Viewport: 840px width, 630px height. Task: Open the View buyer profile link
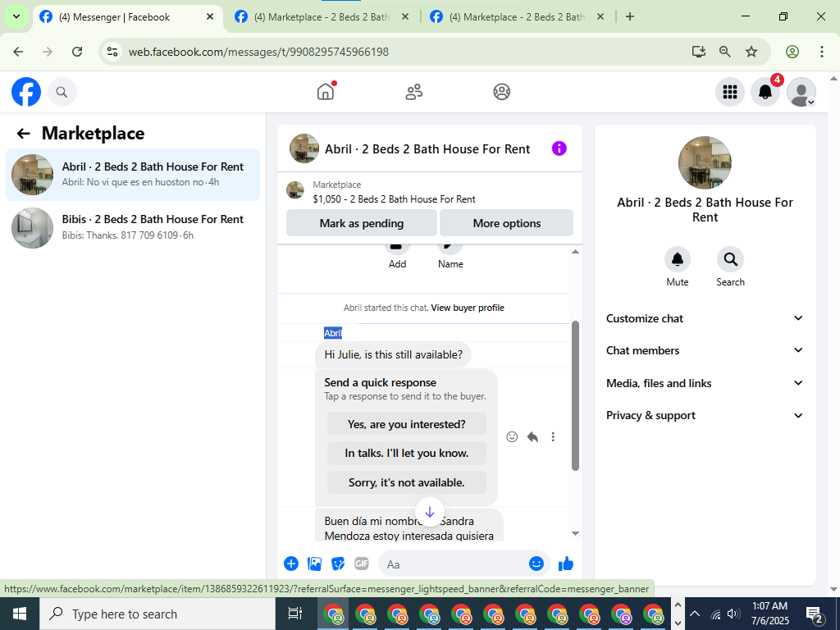[x=468, y=308]
